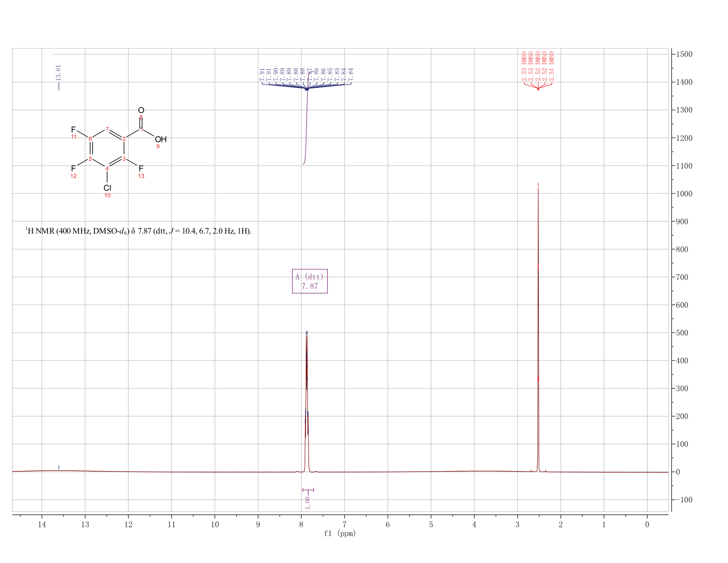
Task: Click the leftmost 7.91 peak label
Action: tap(262, 74)
